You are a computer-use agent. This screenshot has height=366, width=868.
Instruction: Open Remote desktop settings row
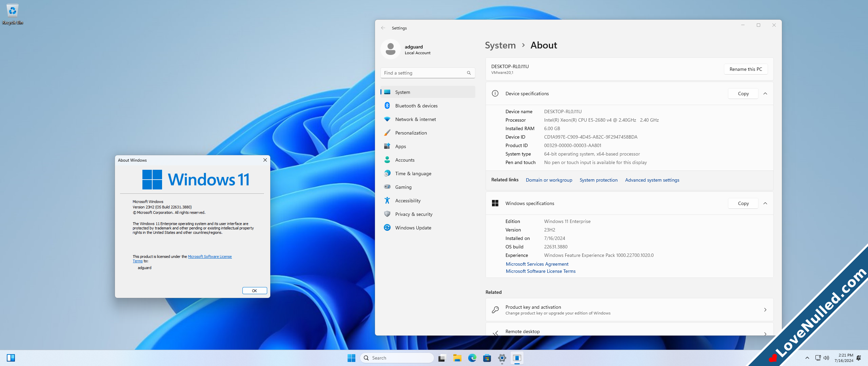tap(629, 329)
